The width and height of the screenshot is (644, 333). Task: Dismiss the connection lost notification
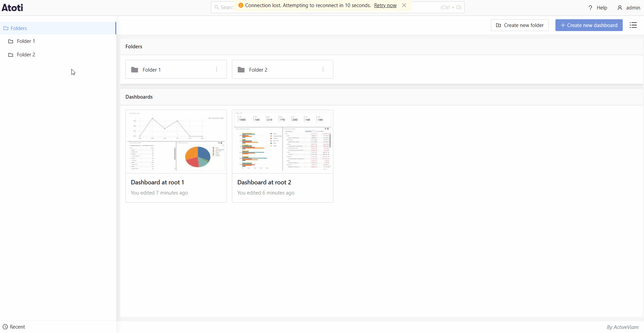pos(404,5)
